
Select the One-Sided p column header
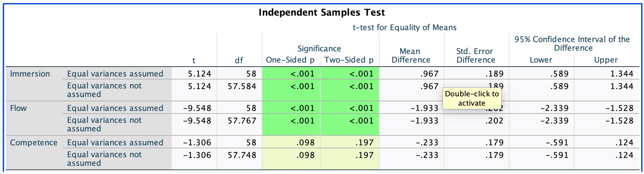click(x=290, y=60)
